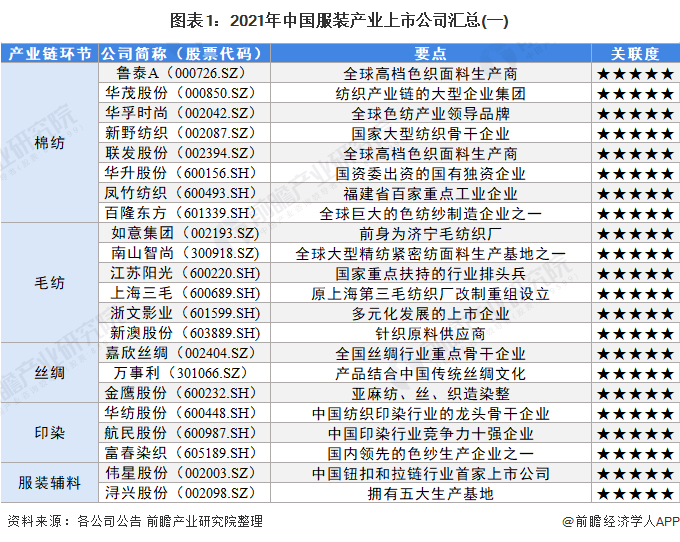680x542 pixels.
Task: Select text 多元化发展的上市企业
Action: [431, 313]
